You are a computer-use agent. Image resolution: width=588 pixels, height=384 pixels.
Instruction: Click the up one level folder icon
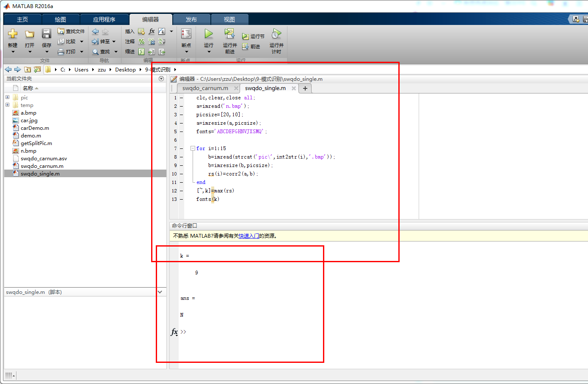pos(28,69)
